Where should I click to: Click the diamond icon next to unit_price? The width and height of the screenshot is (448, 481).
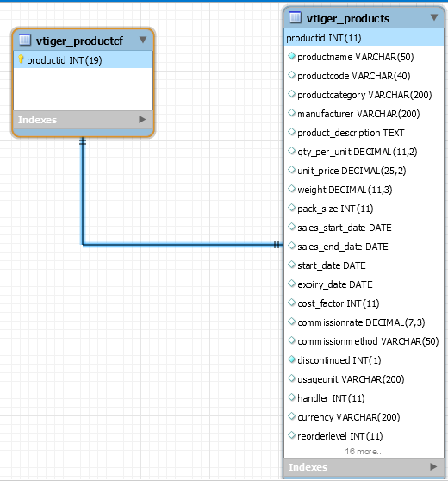[x=291, y=170]
